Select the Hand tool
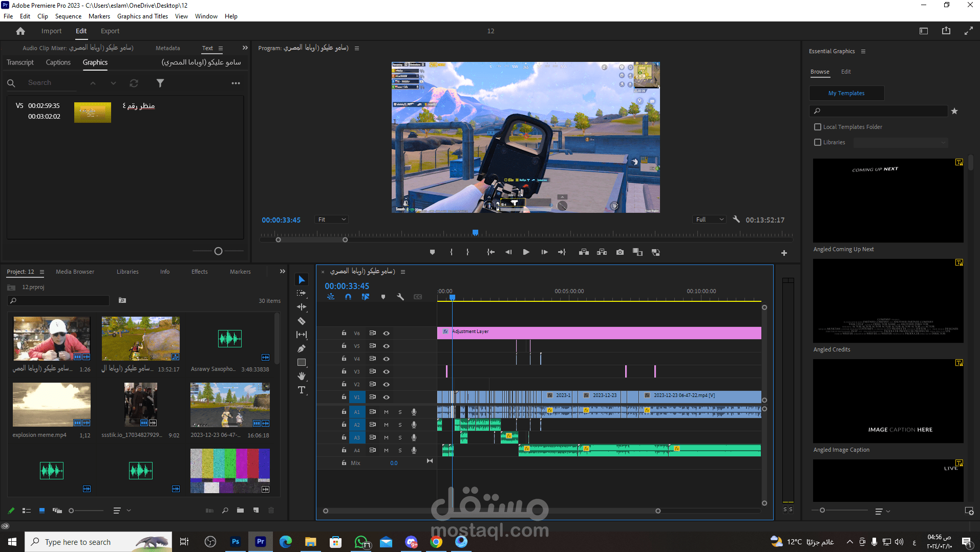Image resolution: width=980 pixels, height=552 pixels. point(302,376)
